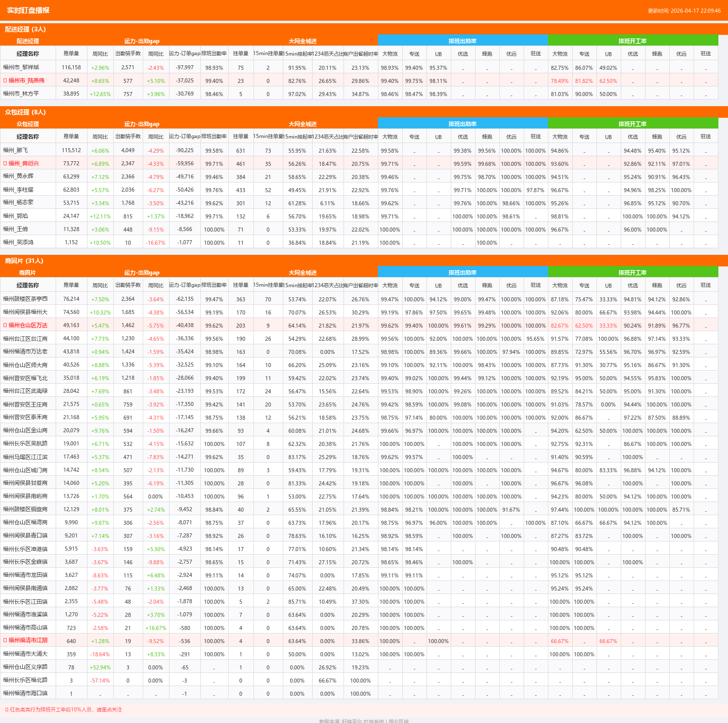Click the order count value '116,158'
This screenshot has height=723, width=728.
pyautogui.click(x=71, y=67)
